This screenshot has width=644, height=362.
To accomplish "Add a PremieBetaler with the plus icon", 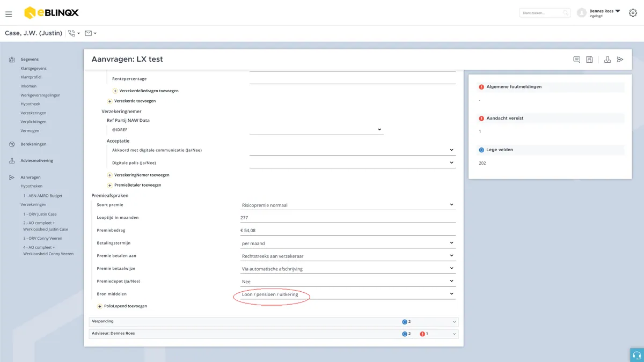I will (110, 185).
